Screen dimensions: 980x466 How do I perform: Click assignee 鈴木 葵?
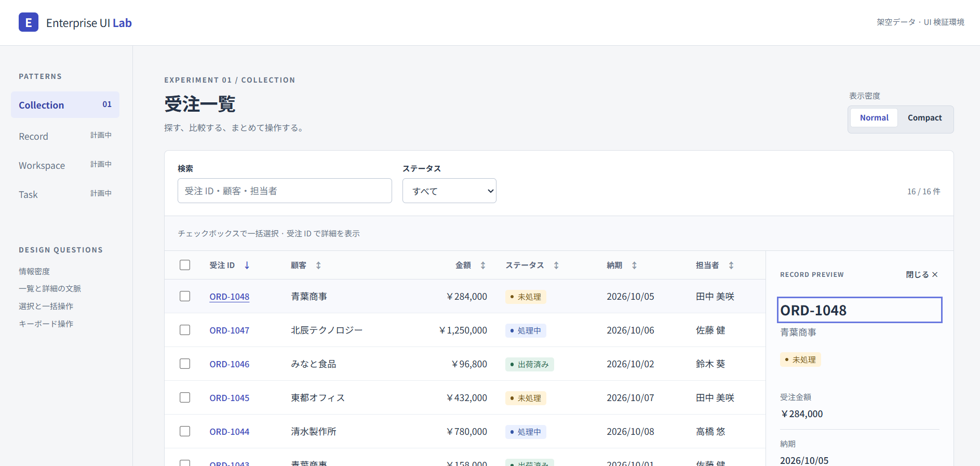click(710, 364)
